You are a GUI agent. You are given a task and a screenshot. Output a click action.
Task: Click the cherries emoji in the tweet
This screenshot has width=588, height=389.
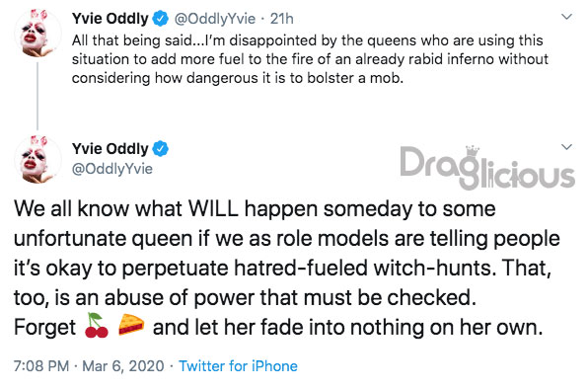[x=97, y=326]
